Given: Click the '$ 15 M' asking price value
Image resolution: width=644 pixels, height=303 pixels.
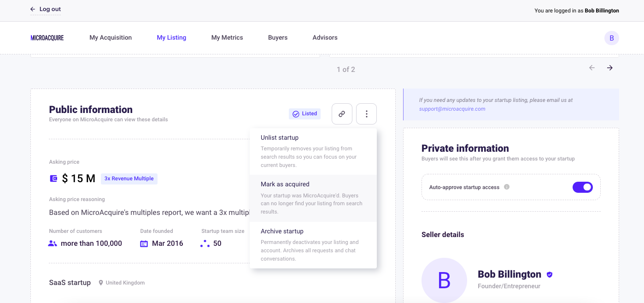Looking at the screenshot, I should pos(79,178).
